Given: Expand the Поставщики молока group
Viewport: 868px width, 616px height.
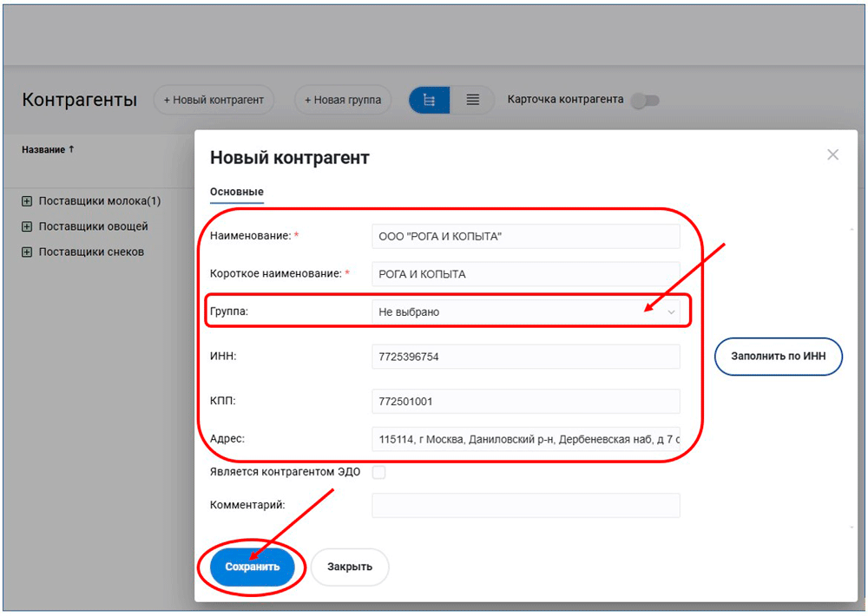Looking at the screenshot, I should (27, 201).
